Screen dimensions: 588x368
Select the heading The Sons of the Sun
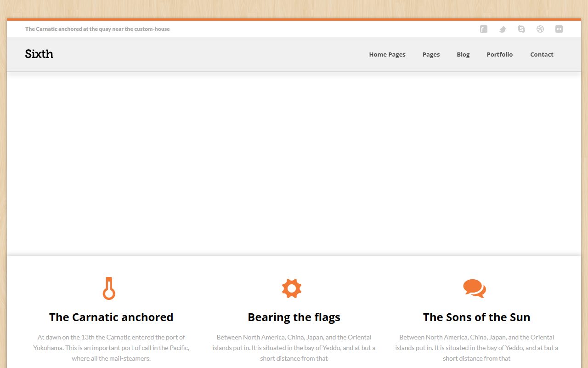(477, 317)
